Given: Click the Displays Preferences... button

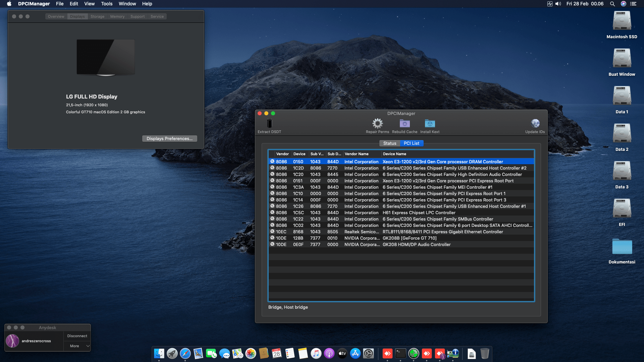Looking at the screenshot, I should click(169, 138).
